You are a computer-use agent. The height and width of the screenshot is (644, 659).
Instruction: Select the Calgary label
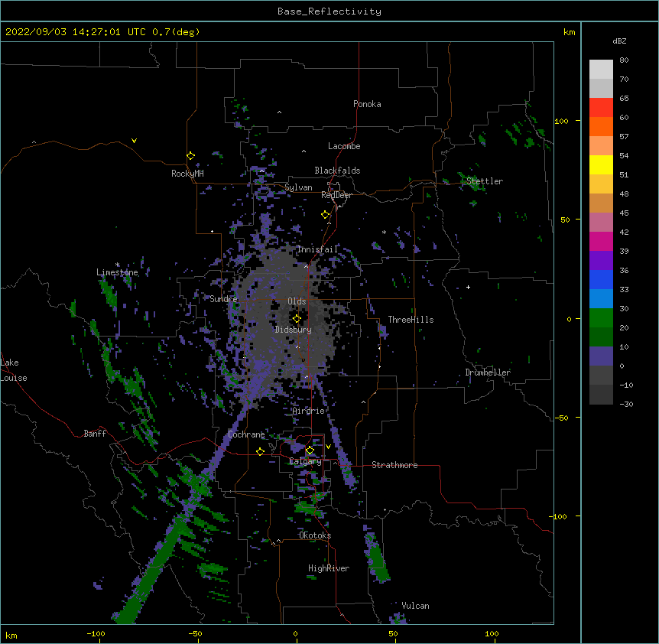point(306,461)
